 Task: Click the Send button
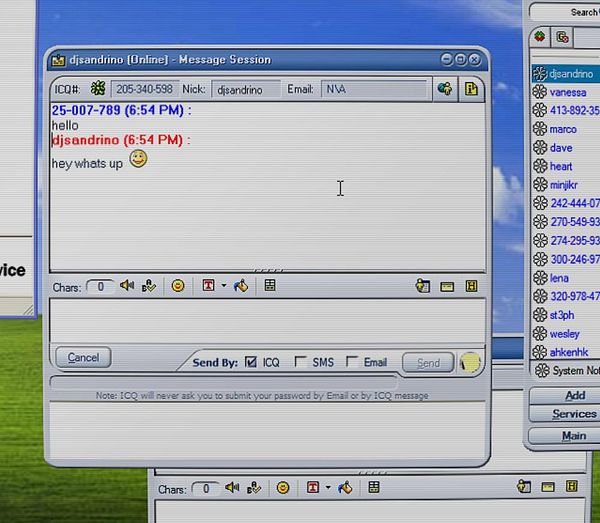(x=428, y=363)
